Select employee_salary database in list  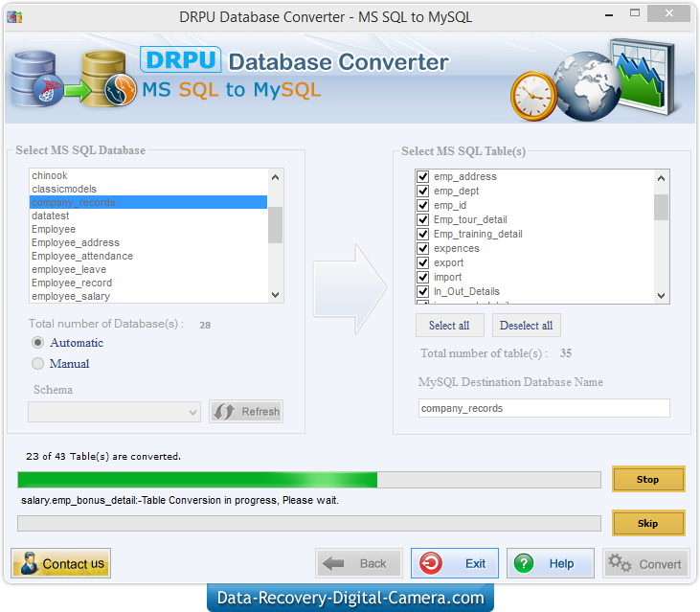[x=148, y=296]
